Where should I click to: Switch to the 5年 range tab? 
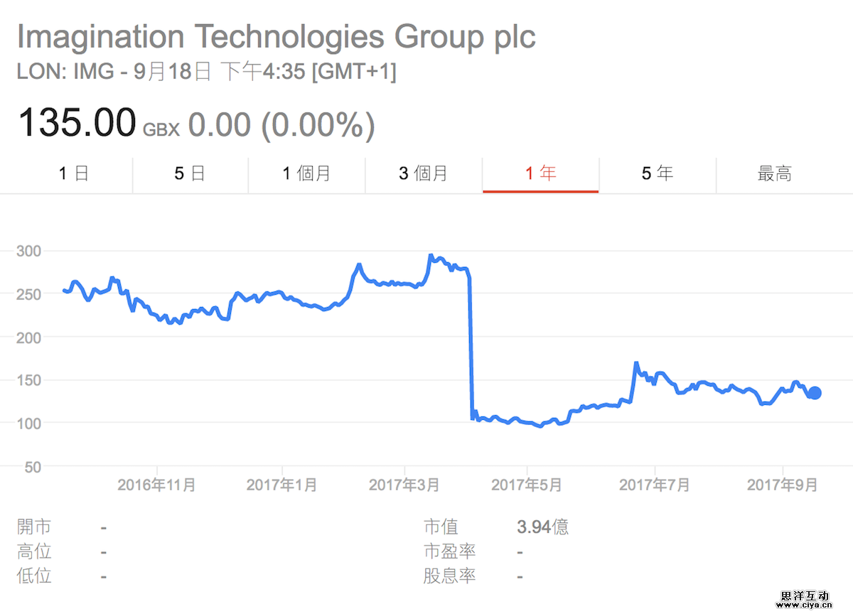pos(657,173)
